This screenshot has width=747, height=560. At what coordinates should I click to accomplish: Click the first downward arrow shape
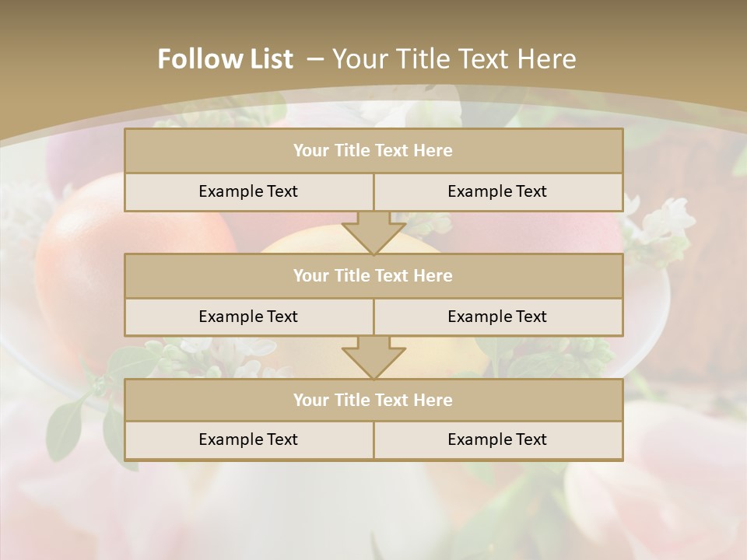pyautogui.click(x=373, y=232)
